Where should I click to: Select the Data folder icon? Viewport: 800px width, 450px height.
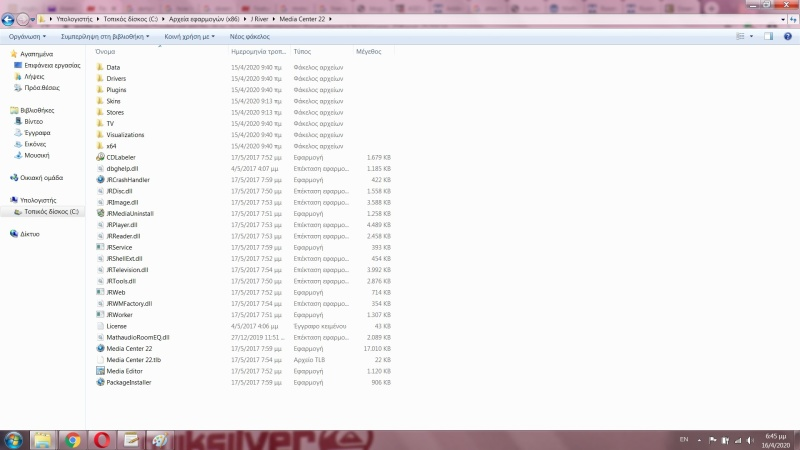(x=100, y=67)
